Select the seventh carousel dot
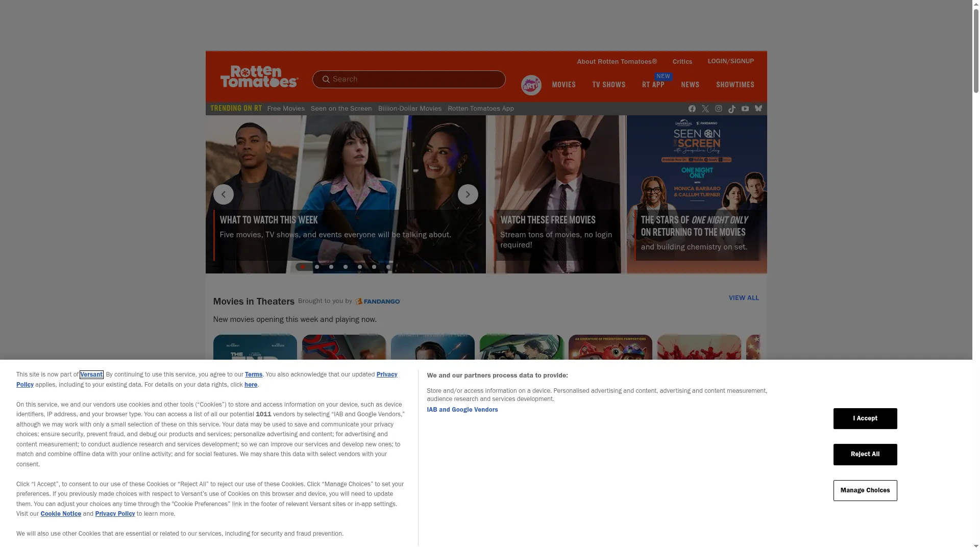This screenshot has height=551, width=980. (x=388, y=267)
